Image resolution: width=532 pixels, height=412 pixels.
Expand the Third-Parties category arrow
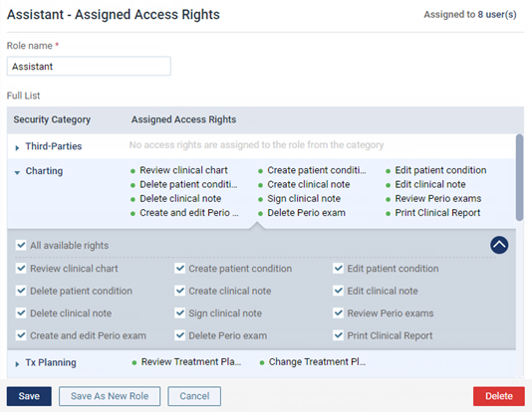tap(17, 147)
